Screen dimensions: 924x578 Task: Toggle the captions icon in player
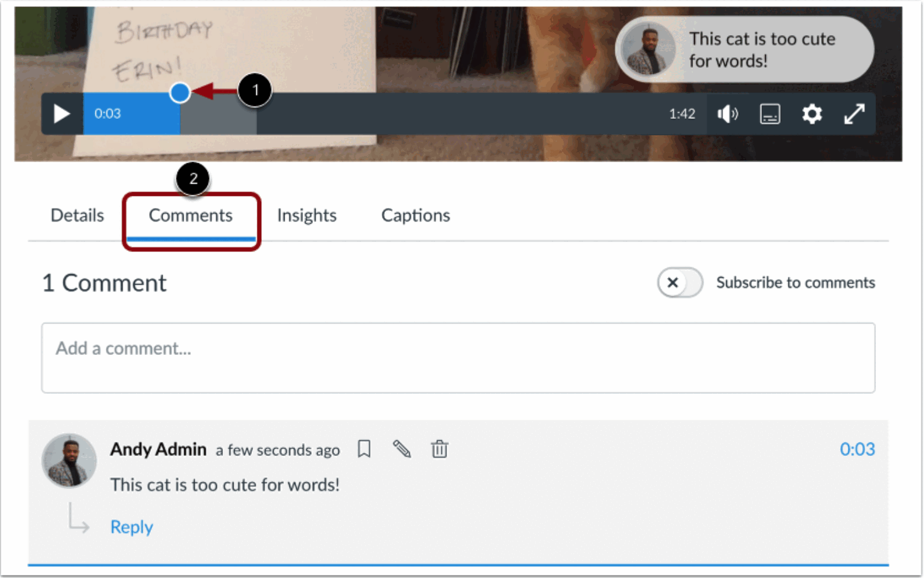tap(770, 114)
